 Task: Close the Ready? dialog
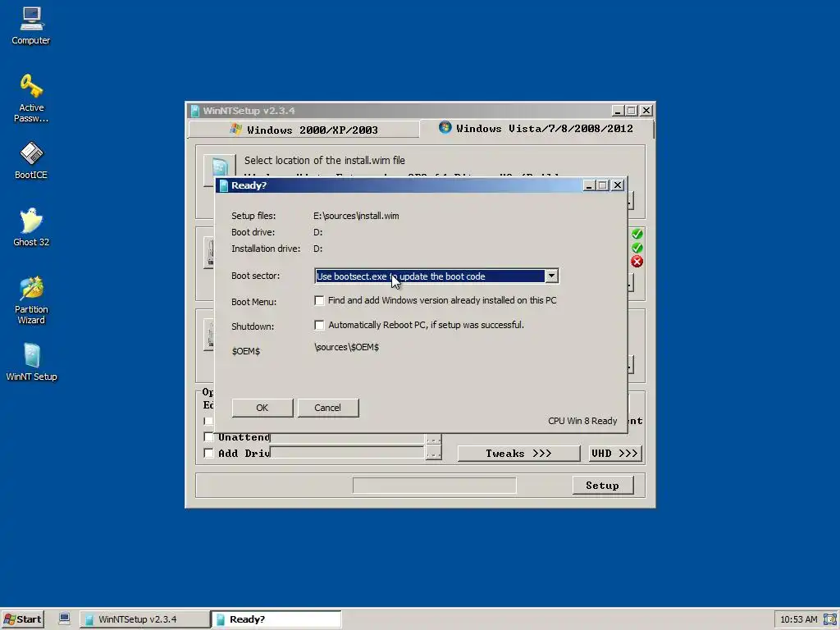point(618,185)
